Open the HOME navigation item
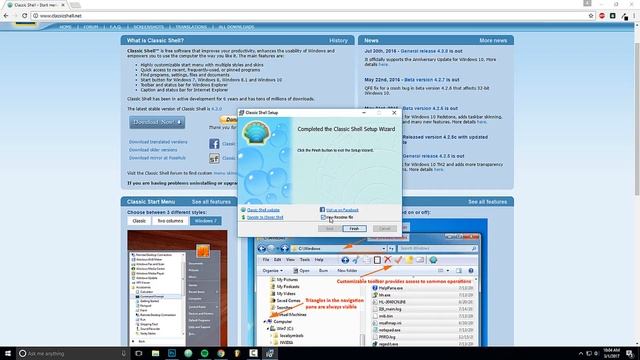 pos(65,27)
